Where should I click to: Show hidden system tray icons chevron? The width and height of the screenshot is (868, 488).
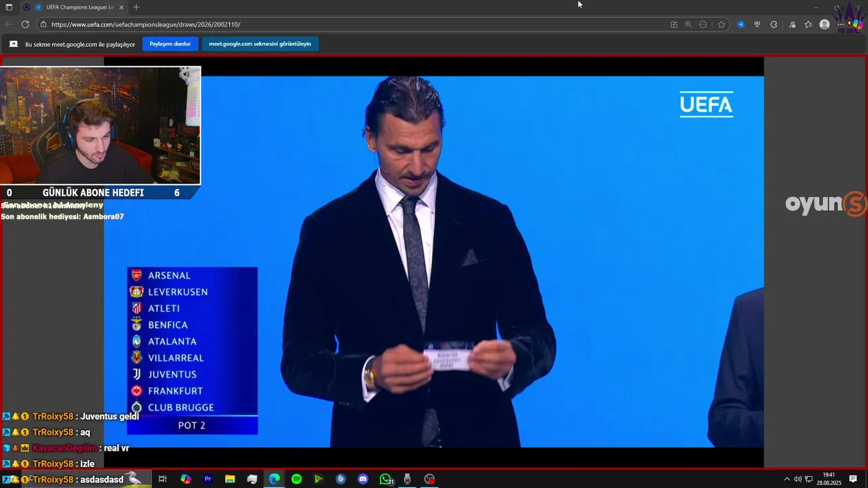pos(787,479)
